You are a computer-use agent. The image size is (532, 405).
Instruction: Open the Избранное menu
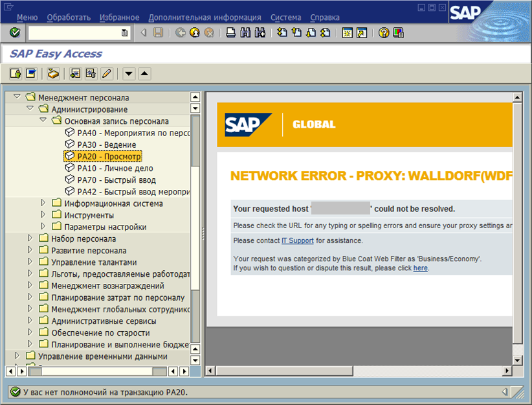tap(120, 17)
